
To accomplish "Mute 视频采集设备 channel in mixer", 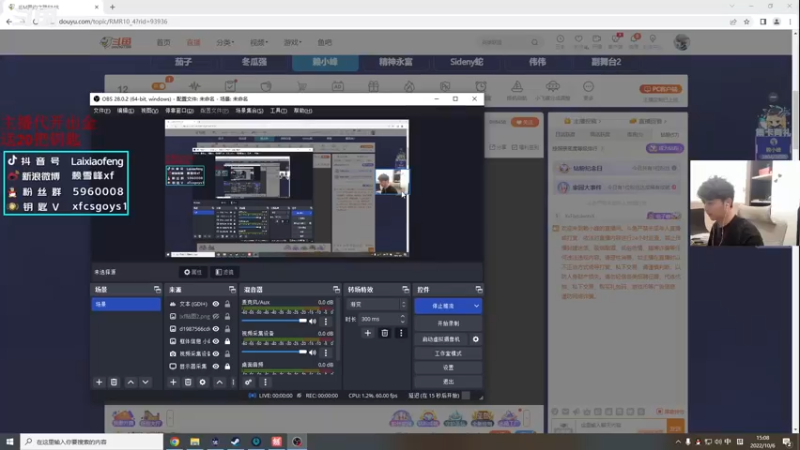I will click(312, 353).
